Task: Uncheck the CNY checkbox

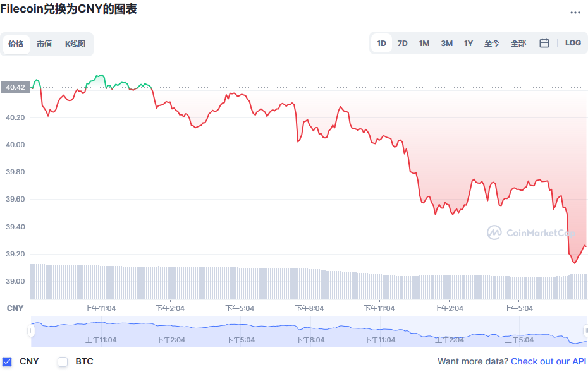Action: [7, 362]
